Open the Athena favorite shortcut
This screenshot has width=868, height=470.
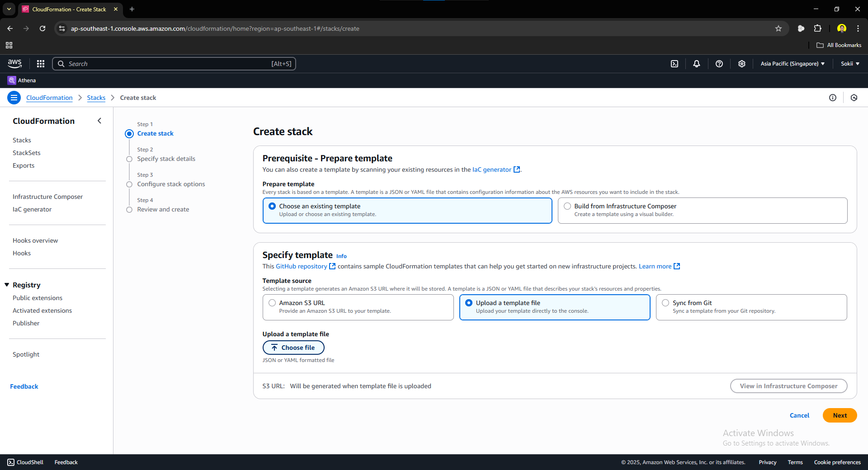point(22,80)
